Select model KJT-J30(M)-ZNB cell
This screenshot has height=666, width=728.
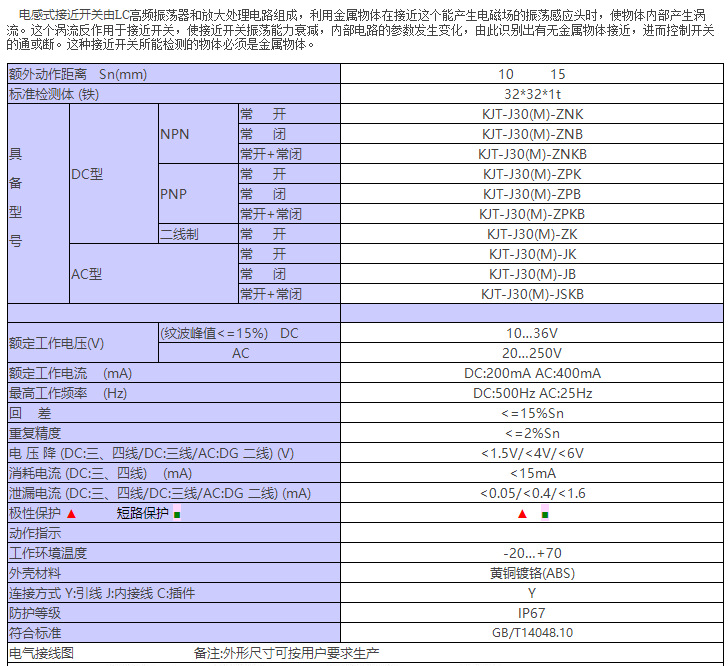532,134
